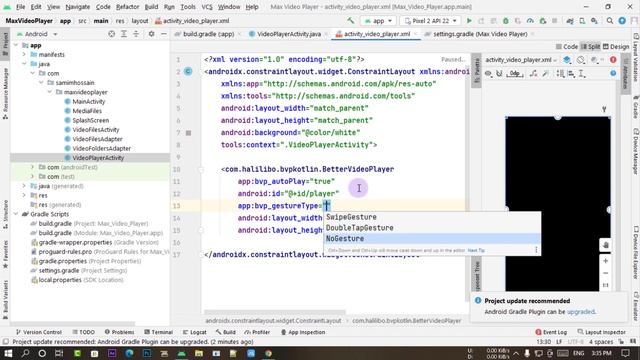
Task: Click the Sync Project with Gradle icon
Action: click(570, 20)
